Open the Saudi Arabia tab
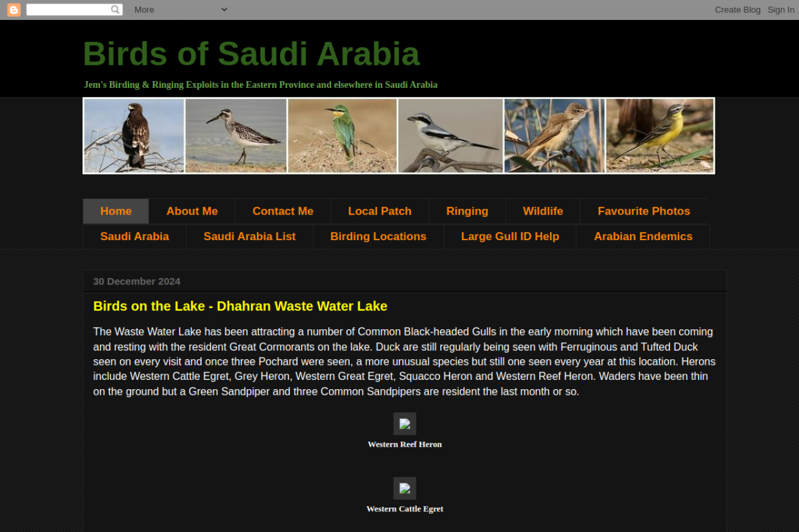799x532 pixels. (x=135, y=236)
